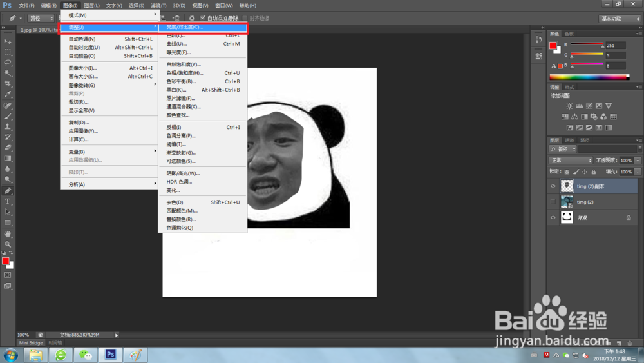Click 反相(I) in adjustments submenu

[x=202, y=128]
